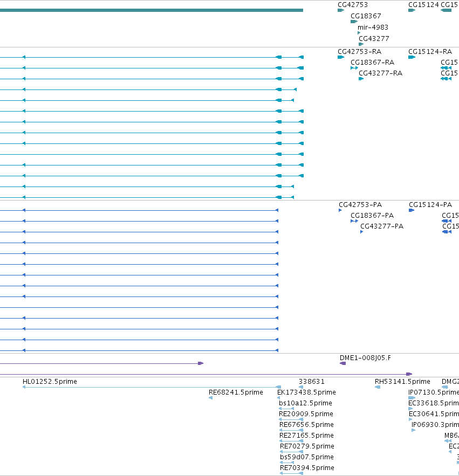Image resolution: width=459 pixels, height=476 pixels.
Task: Open EST label RE67656.5prime
Action: (x=306, y=424)
